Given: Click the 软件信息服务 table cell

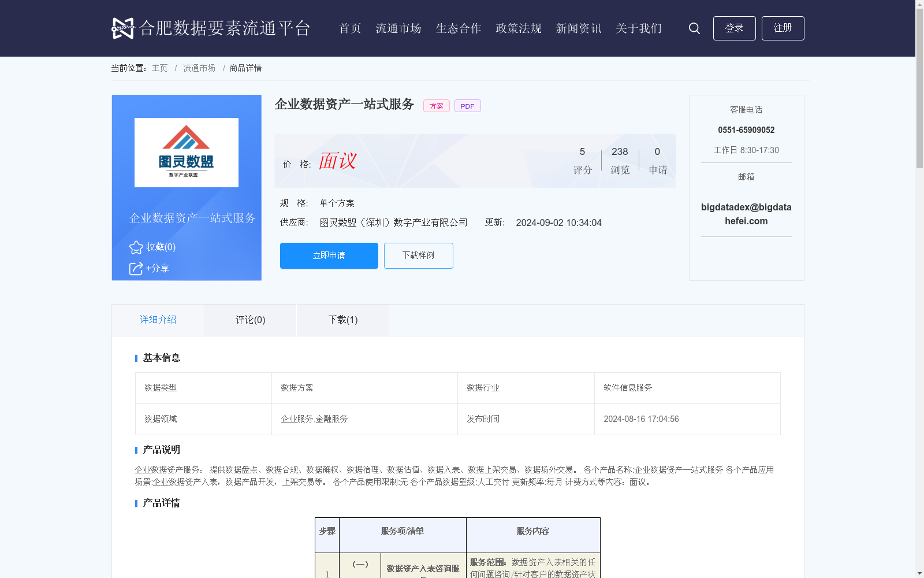Looking at the screenshot, I should point(687,388).
